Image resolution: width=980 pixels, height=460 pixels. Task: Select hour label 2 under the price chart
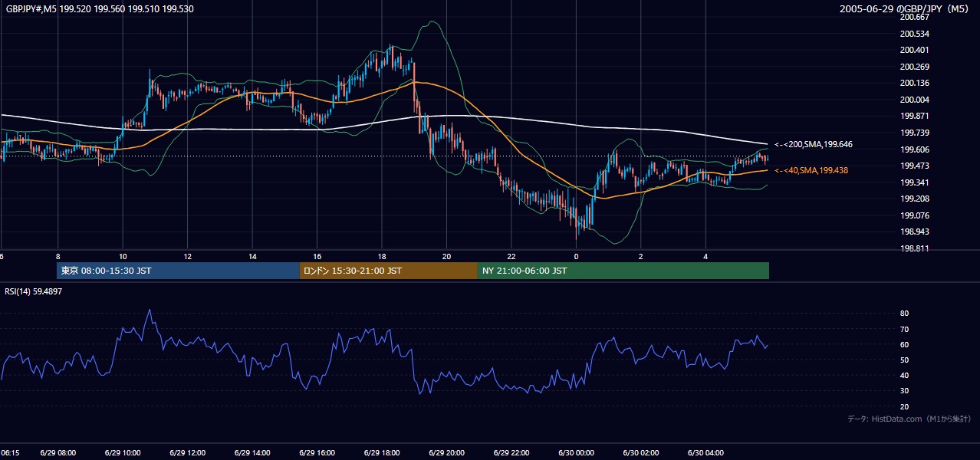click(641, 258)
